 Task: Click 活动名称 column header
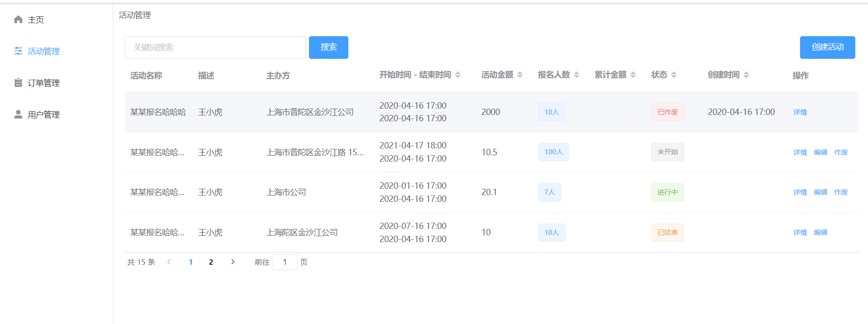click(146, 76)
